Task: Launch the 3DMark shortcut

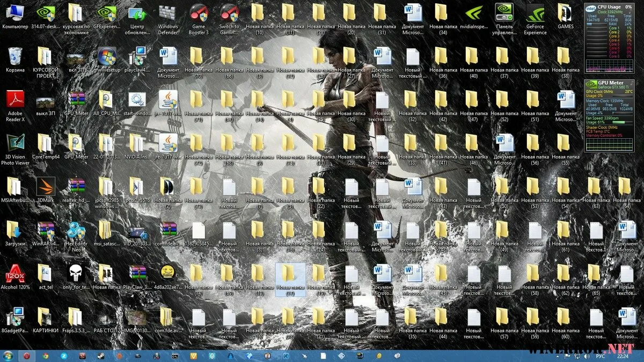Action: (46, 187)
